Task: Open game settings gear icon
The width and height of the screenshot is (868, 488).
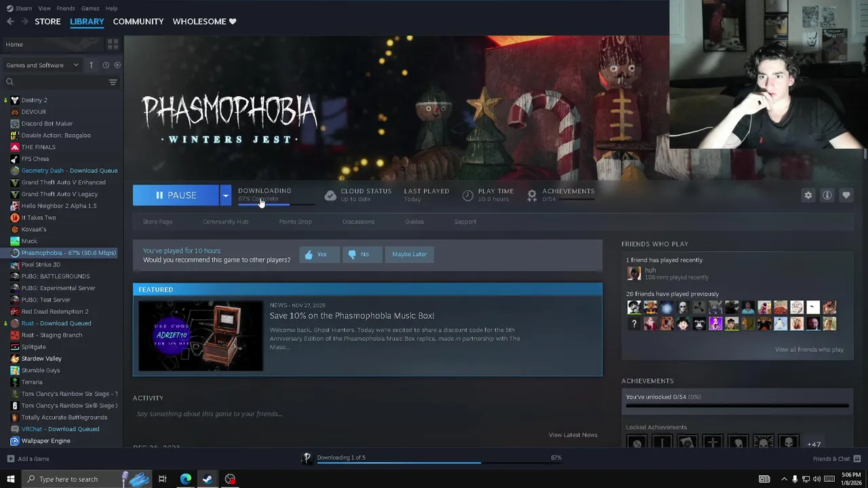Action: coord(808,195)
